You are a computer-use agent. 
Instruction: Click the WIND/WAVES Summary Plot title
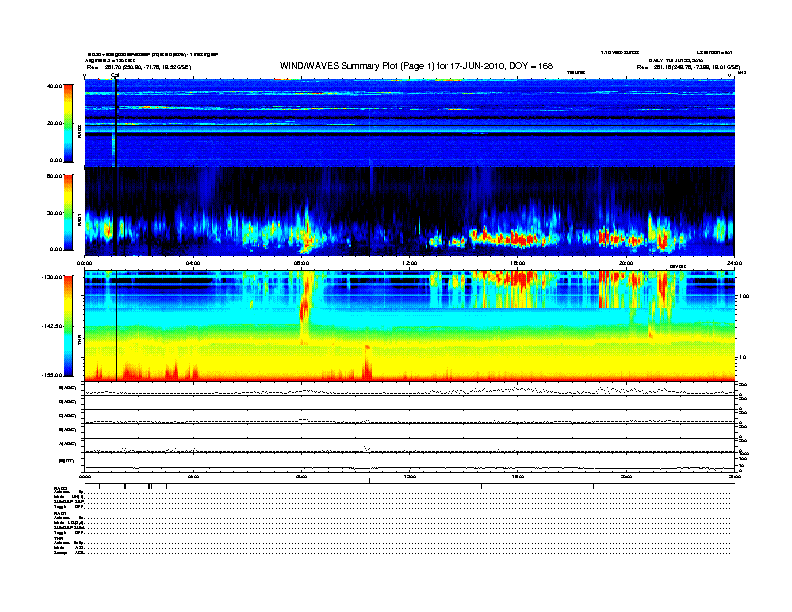tap(416, 66)
